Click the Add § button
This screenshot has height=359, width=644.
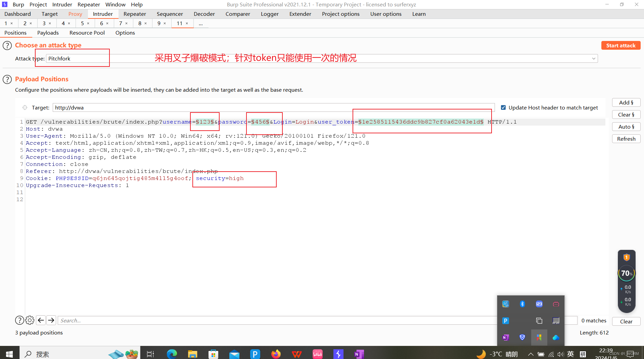[x=626, y=102]
